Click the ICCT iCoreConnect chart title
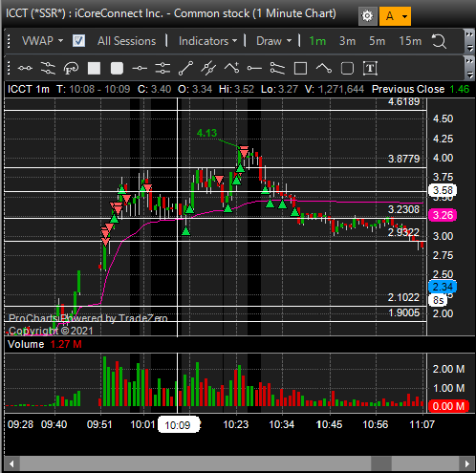This screenshot has height=473, width=476. click(x=171, y=13)
